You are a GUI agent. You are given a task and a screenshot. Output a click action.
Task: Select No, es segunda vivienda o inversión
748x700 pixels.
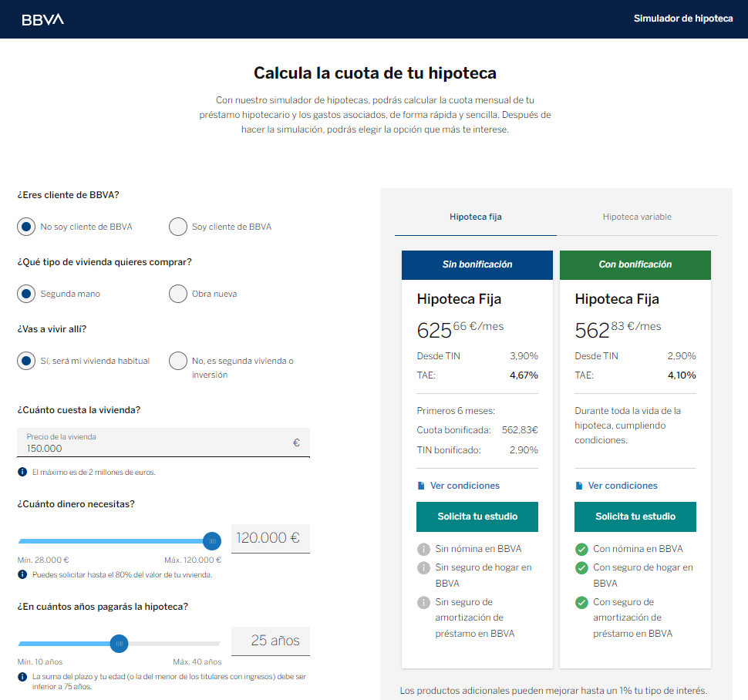pyautogui.click(x=178, y=361)
